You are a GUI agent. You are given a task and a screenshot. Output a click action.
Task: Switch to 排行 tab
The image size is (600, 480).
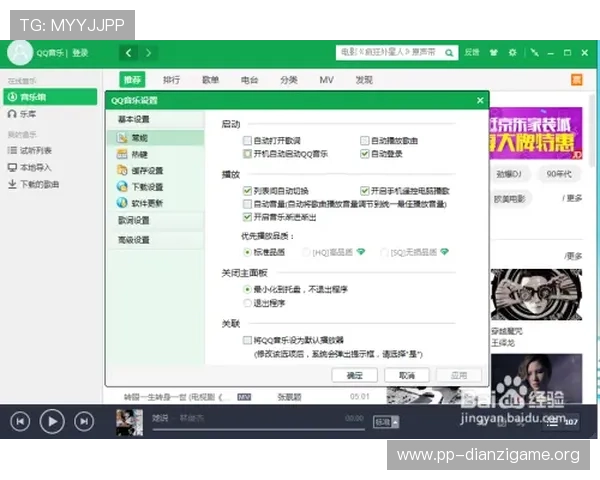tap(171, 80)
